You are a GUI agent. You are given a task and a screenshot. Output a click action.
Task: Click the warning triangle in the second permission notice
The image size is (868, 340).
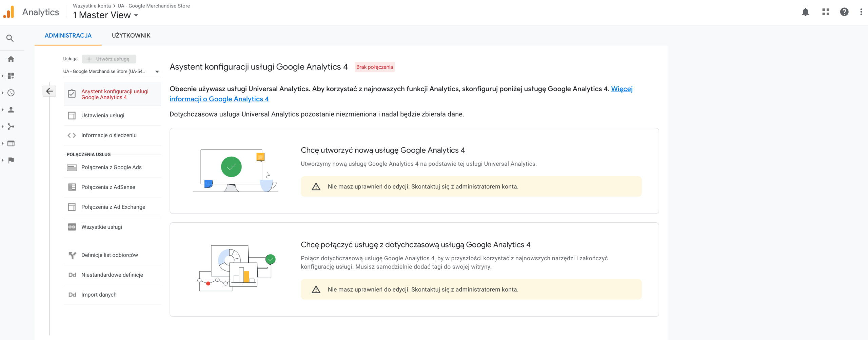coord(316,289)
